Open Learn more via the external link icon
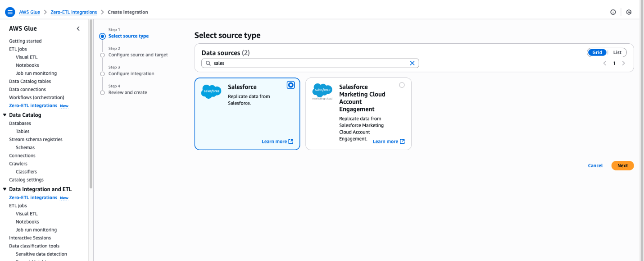This screenshot has height=261, width=644. 290,141
